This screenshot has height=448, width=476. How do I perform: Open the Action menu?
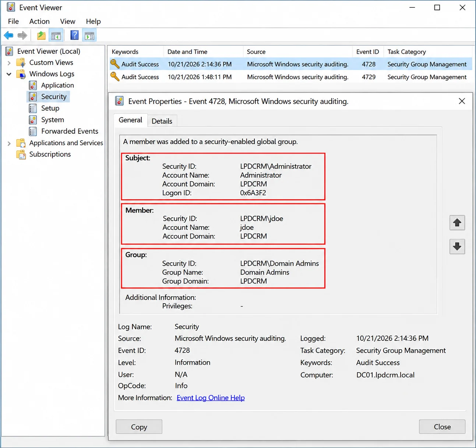click(x=39, y=21)
